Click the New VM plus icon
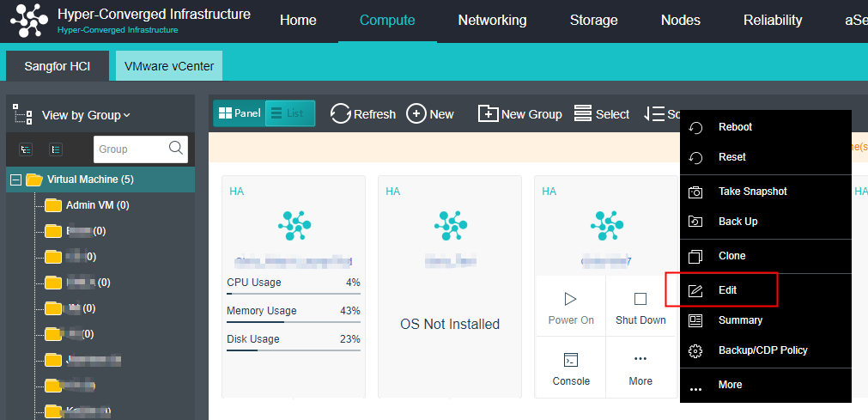868x420 pixels. coord(416,114)
